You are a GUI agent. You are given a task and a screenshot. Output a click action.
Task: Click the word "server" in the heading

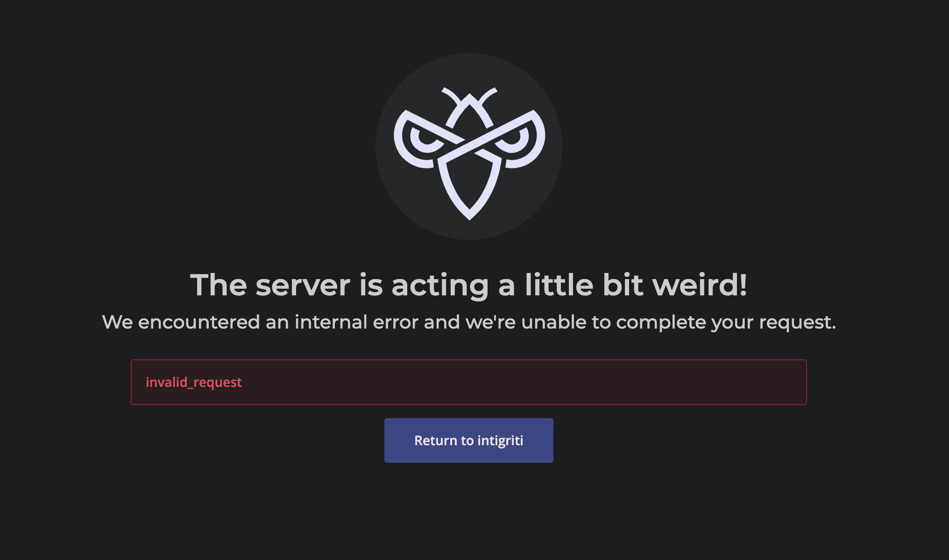[303, 286]
